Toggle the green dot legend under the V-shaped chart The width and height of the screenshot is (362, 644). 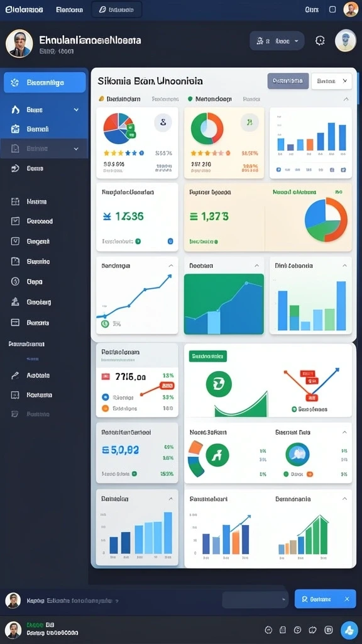294,409
